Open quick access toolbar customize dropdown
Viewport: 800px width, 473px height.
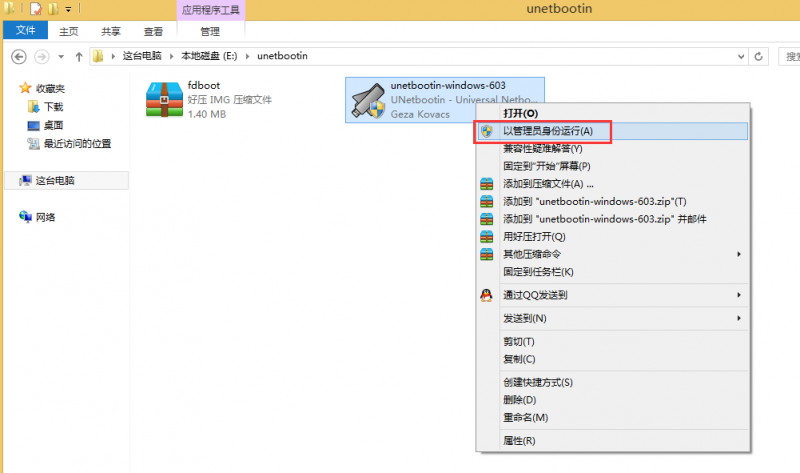(x=68, y=9)
